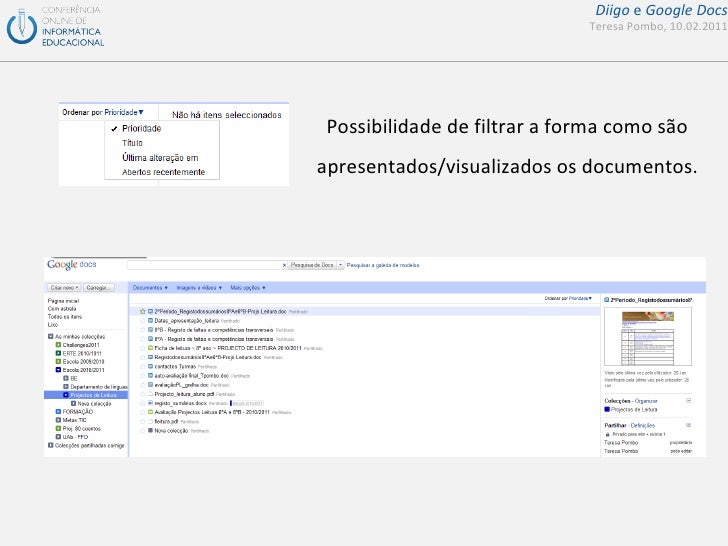Click the folder icon of Escola 2009/2010

[58, 362]
